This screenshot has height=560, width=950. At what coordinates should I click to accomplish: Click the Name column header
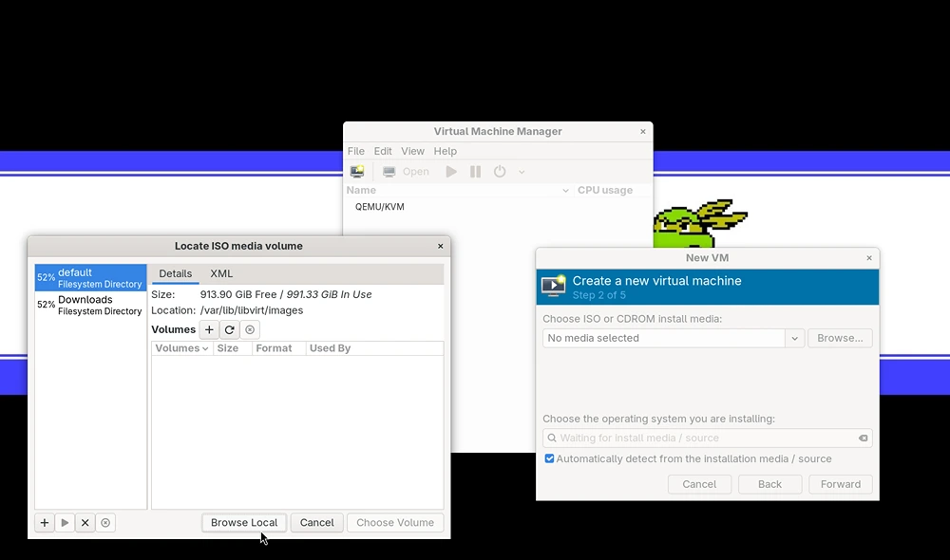pos(458,190)
